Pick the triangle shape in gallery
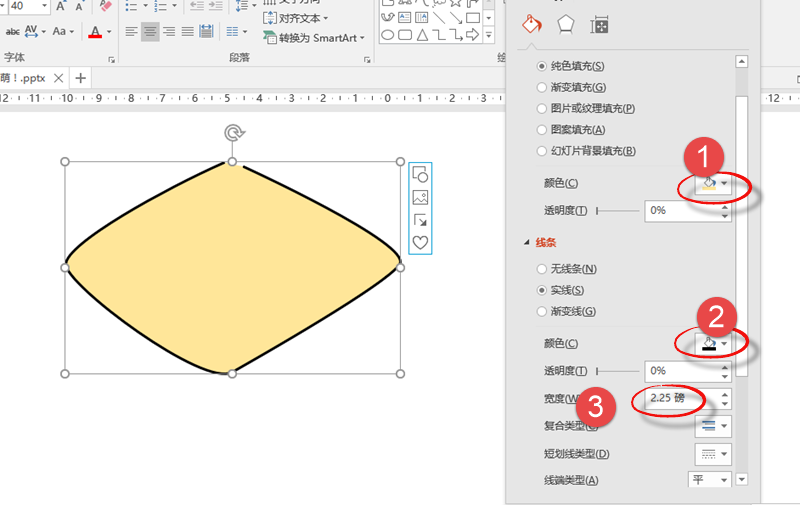The width and height of the screenshot is (800, 505). 422,35
